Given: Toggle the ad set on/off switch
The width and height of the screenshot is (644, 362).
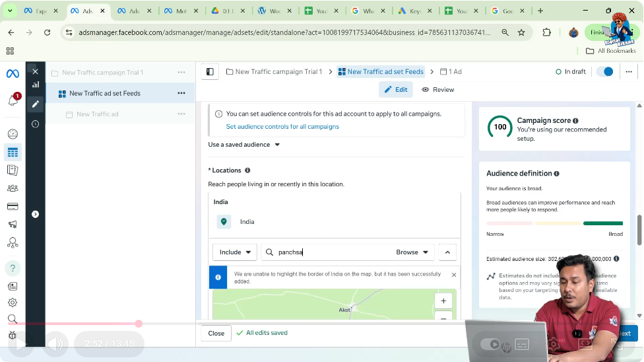Looking at the screenshot, I should pyautogui.click(x=605, y=71).
